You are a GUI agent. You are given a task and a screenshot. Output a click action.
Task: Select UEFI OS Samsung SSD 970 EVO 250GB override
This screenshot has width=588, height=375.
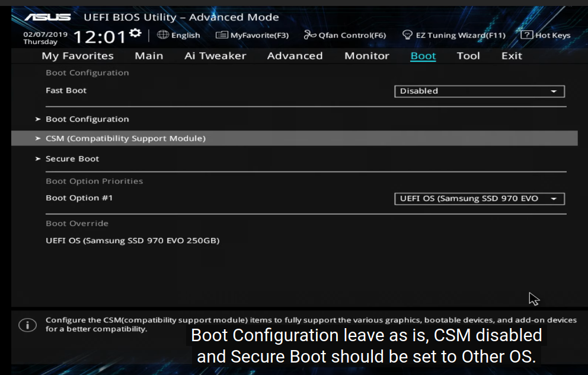pyautogui.click(x=132, y=241)
